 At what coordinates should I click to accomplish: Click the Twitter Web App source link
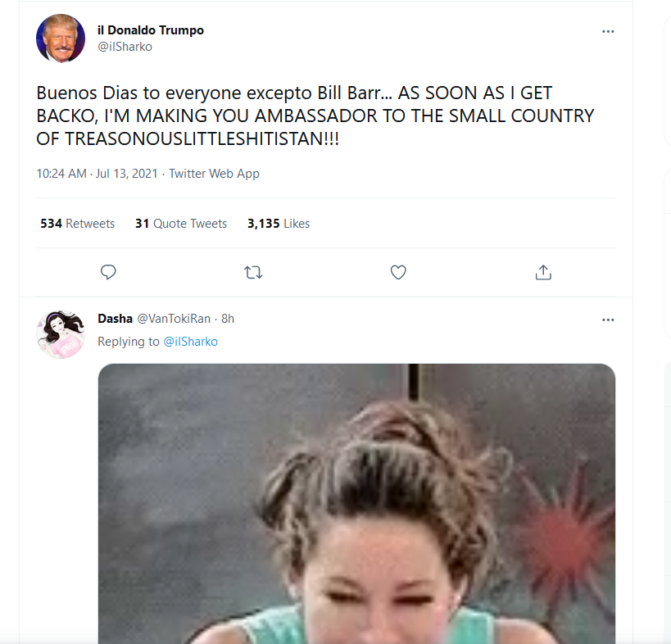pos(214,174)
